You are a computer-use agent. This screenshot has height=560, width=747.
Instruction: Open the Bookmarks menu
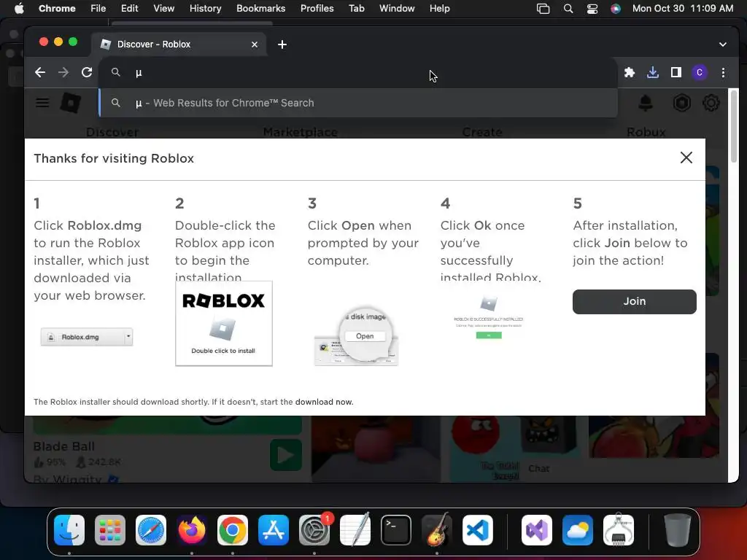[x=260, y=9]
